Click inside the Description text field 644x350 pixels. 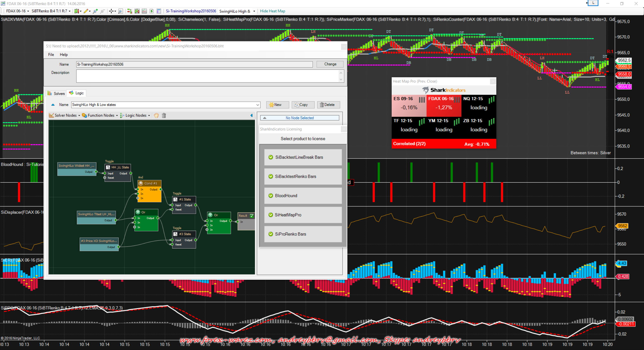click(x=207, y=76)
